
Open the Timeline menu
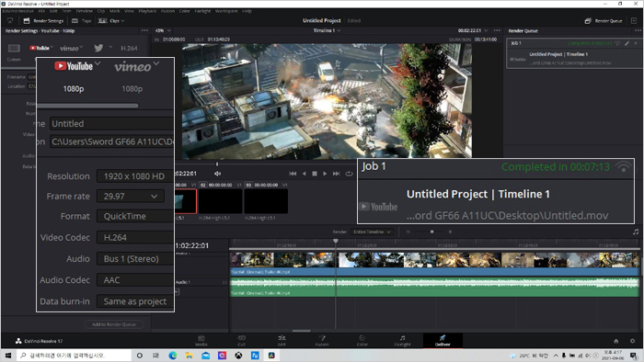[x=85, y=11]
